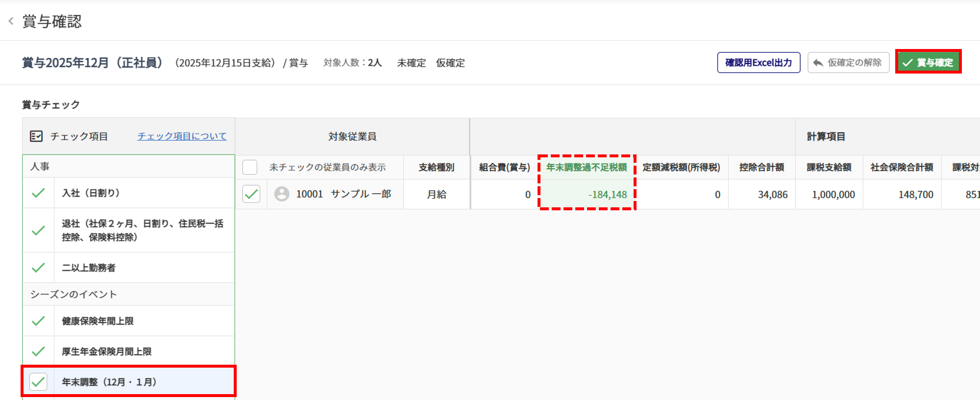Viewport: 980px width, 400px height.
Task: Click the 賞与2025年12月（正社員） heading
Action: (x=93, y=63)
